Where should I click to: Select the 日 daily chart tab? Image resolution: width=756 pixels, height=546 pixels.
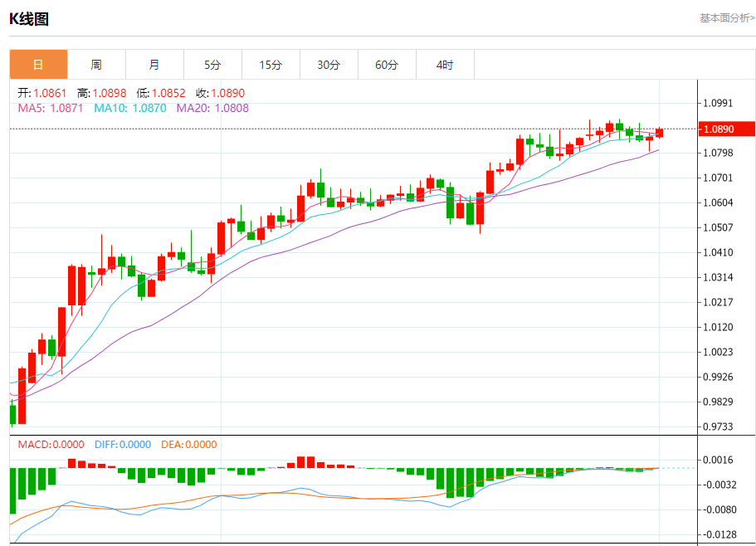point(38,64)
